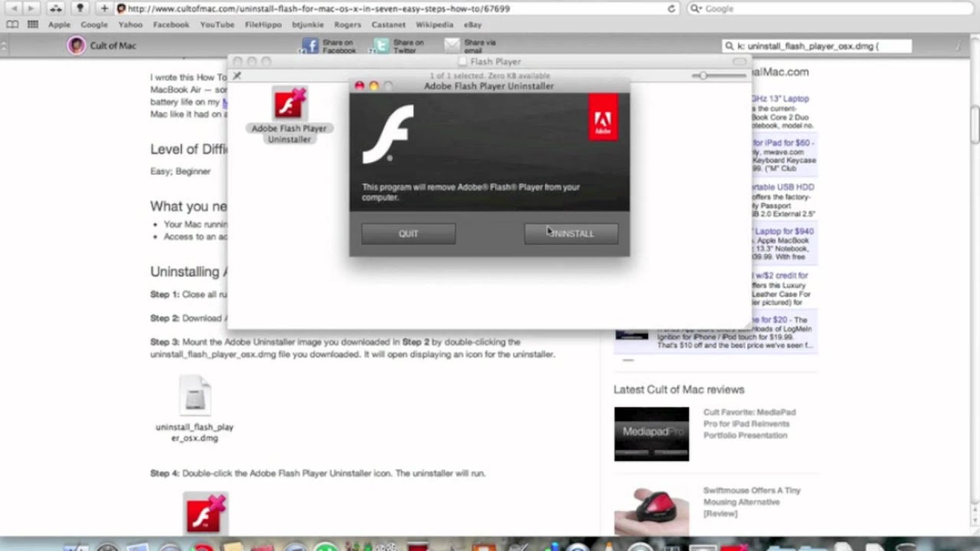Click the uninstall_flash_player_osx.dmg file icon in article
Screen dimensions: 980x551
click(x=194, y=396)
